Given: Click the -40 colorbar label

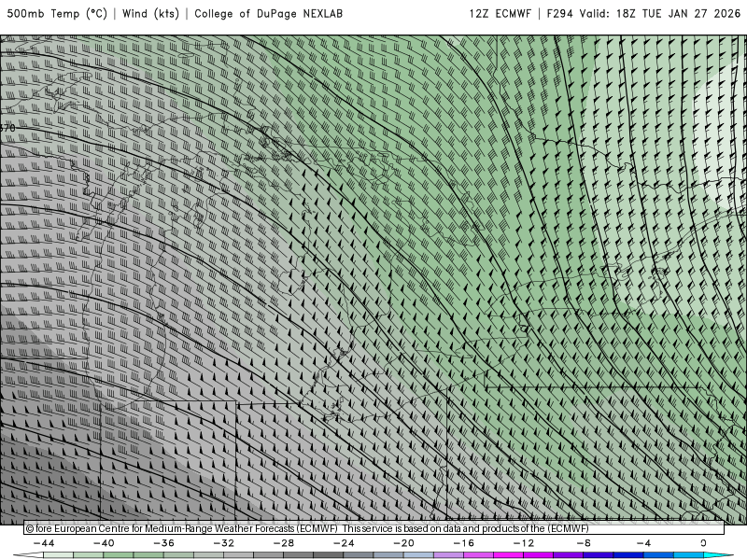Looking at the screenshot, I should pos(104,543).
